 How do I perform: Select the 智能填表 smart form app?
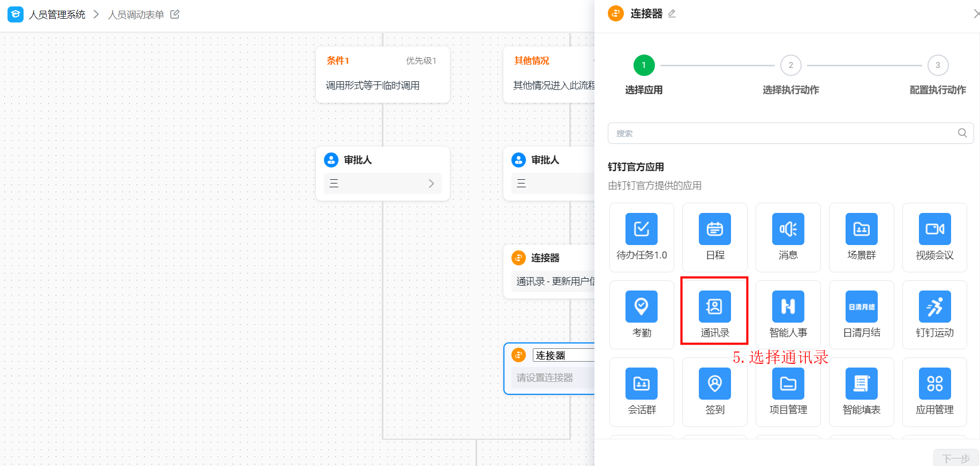point(862,392)
